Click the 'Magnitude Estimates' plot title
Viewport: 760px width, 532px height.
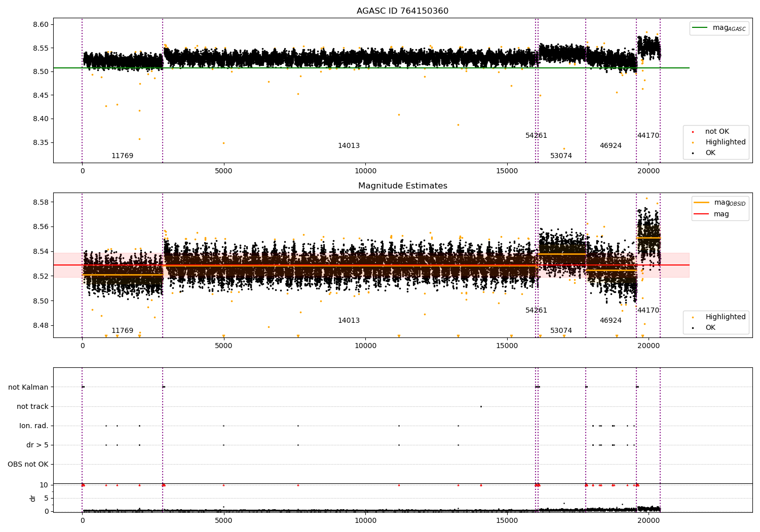(x=402, y=186)
